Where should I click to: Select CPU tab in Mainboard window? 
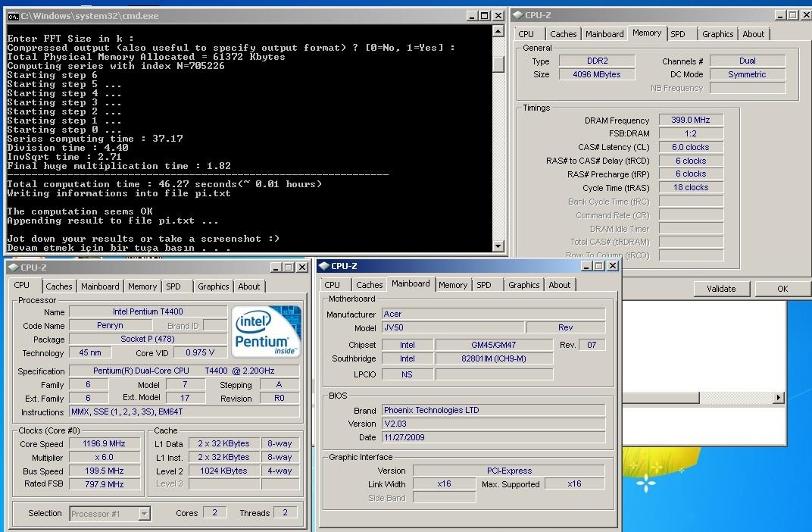[332, 285]
